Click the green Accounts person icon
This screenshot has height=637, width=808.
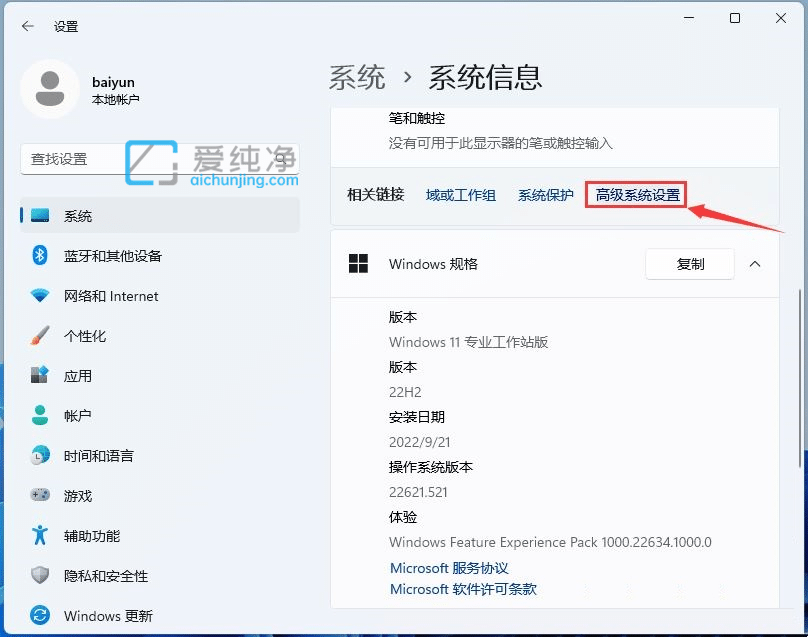[40, 415]
